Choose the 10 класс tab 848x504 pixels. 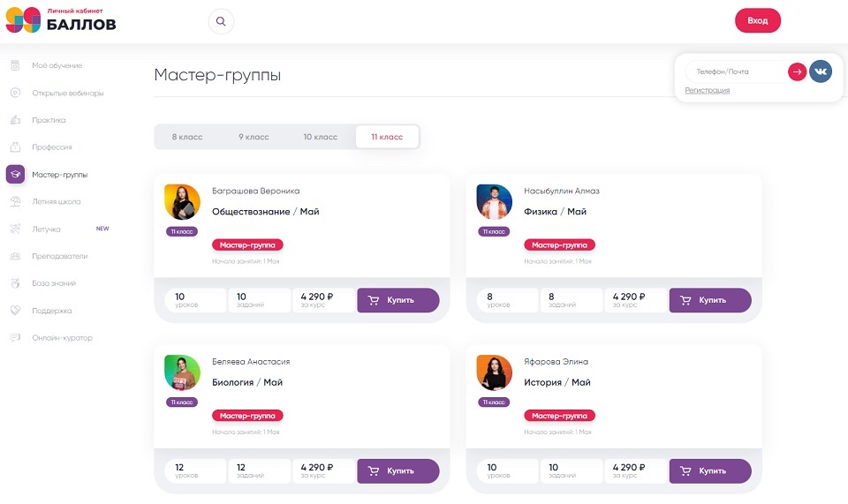pos(321,137)
